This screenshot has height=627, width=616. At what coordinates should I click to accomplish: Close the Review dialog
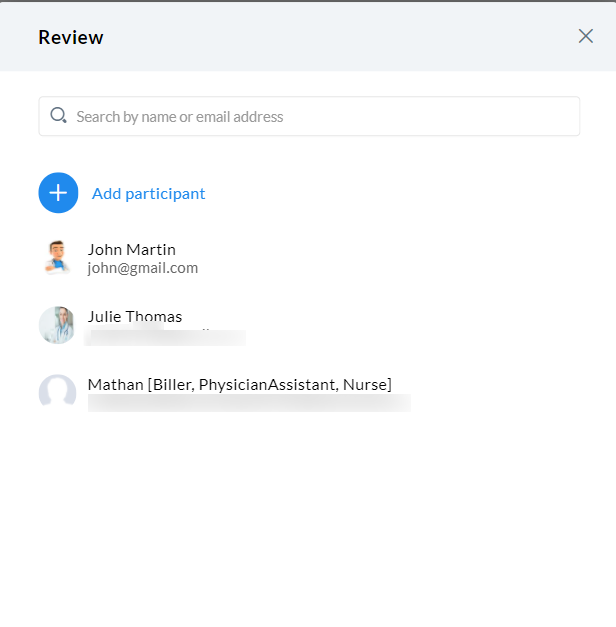pyautogui.click(x=586, y=36)
